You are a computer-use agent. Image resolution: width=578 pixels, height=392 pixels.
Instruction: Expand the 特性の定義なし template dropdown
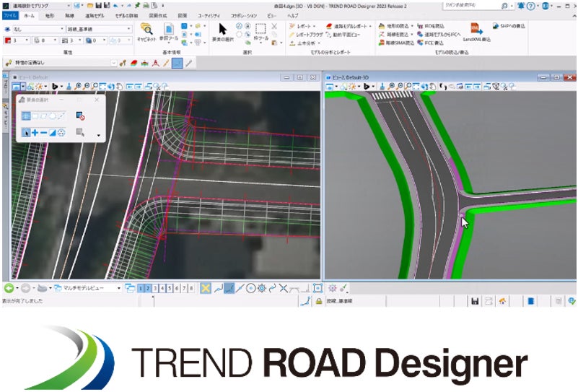tap(113, 63)
